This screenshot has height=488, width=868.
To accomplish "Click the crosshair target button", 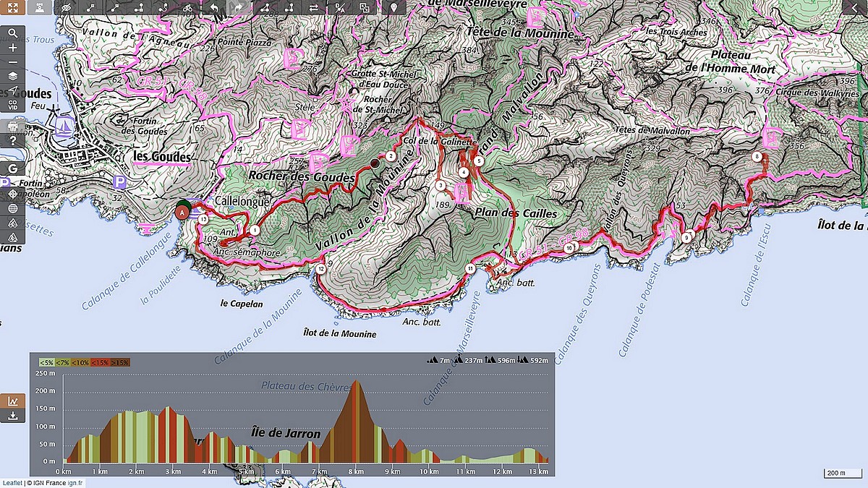I will [13, 195].
